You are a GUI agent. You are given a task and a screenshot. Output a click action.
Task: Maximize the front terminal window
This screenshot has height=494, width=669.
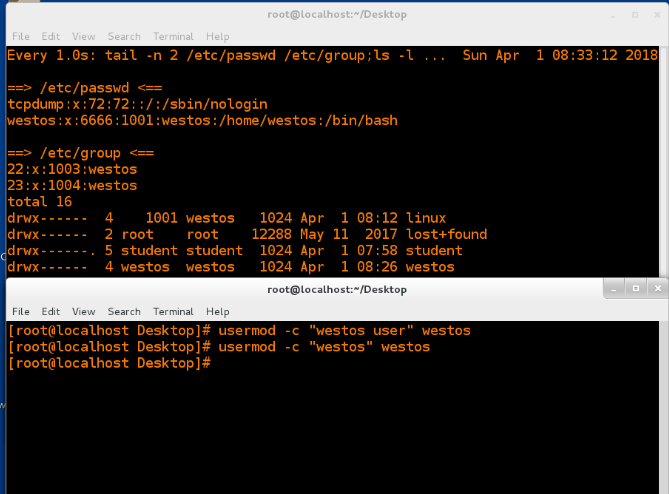[636, 289]
